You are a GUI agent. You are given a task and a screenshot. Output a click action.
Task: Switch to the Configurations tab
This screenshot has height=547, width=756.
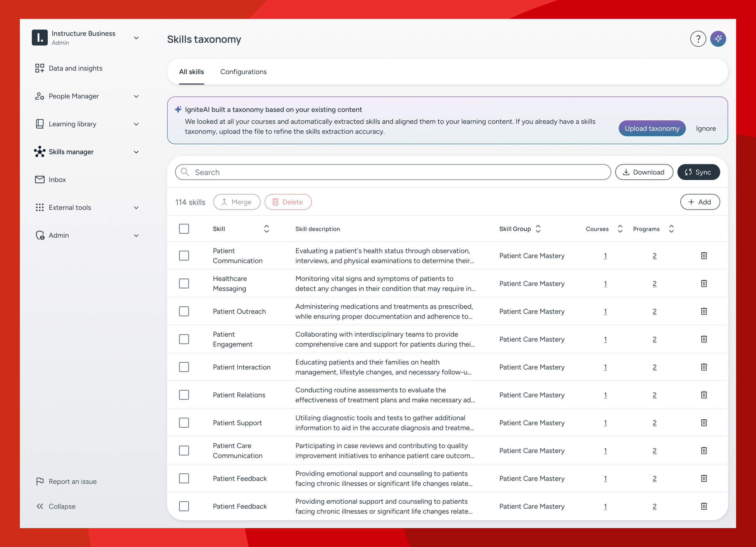(243, 72)
